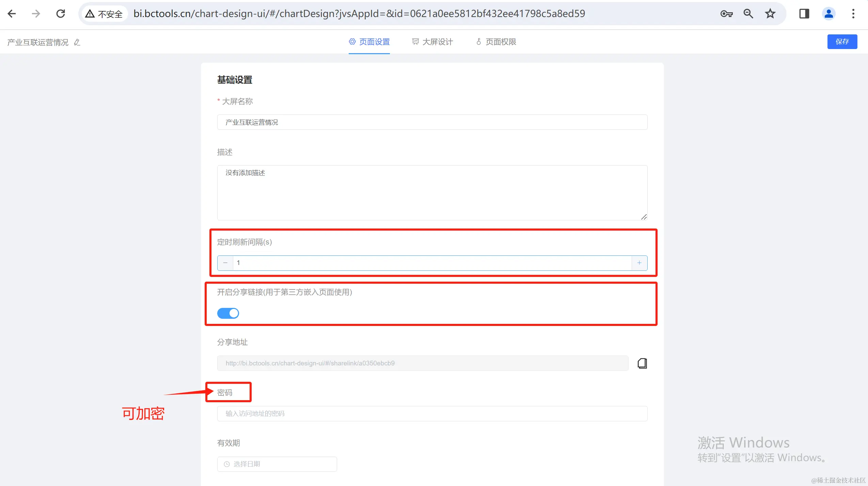868x486 pixels.
Task: Click the browser reload icon
Action: (x=61, y=14)
